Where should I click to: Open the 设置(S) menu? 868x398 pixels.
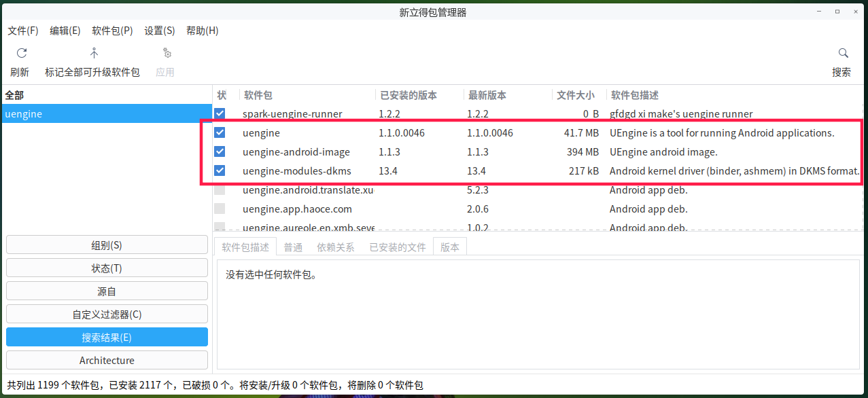click(x=160, y=31)
